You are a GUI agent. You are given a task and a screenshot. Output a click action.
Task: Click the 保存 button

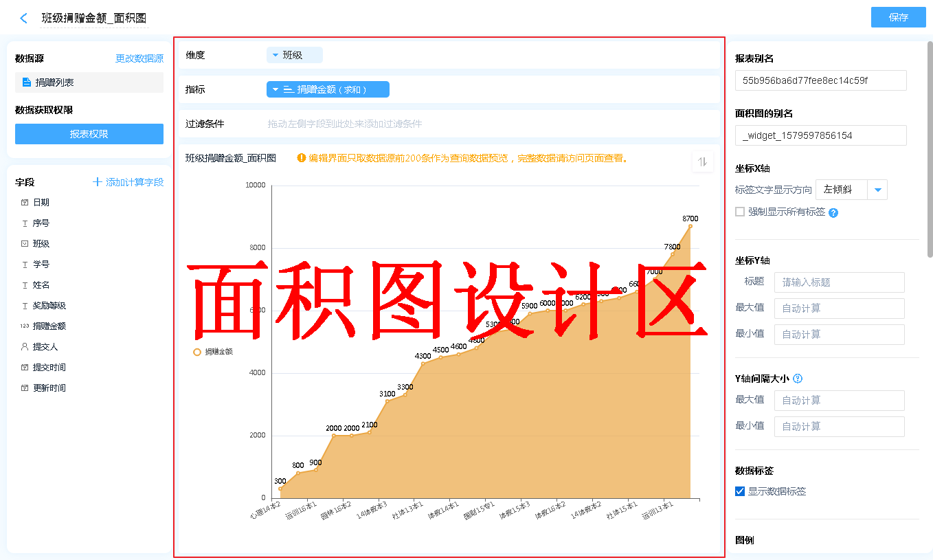point(898,17)
